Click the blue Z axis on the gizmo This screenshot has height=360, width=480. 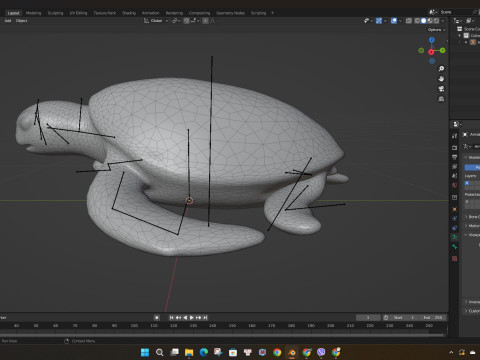coord(432,40)
